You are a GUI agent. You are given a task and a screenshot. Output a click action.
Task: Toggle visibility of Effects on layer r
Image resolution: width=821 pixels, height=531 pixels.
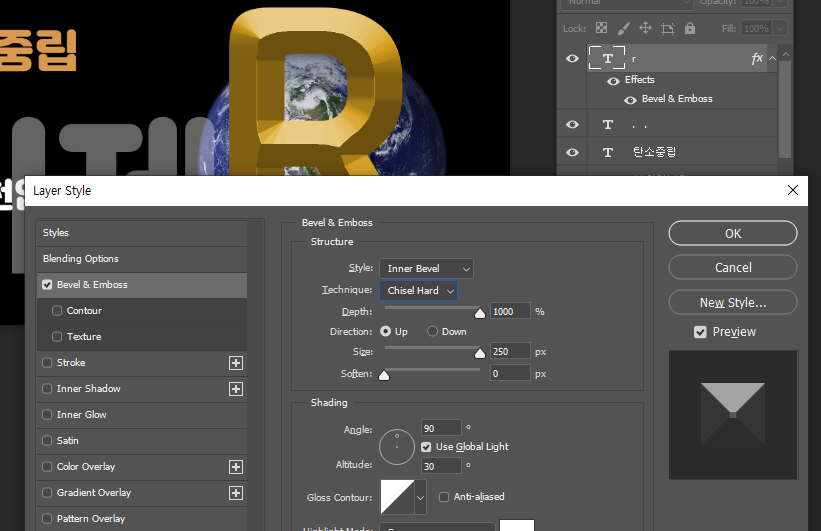click(x=613, y=81)
